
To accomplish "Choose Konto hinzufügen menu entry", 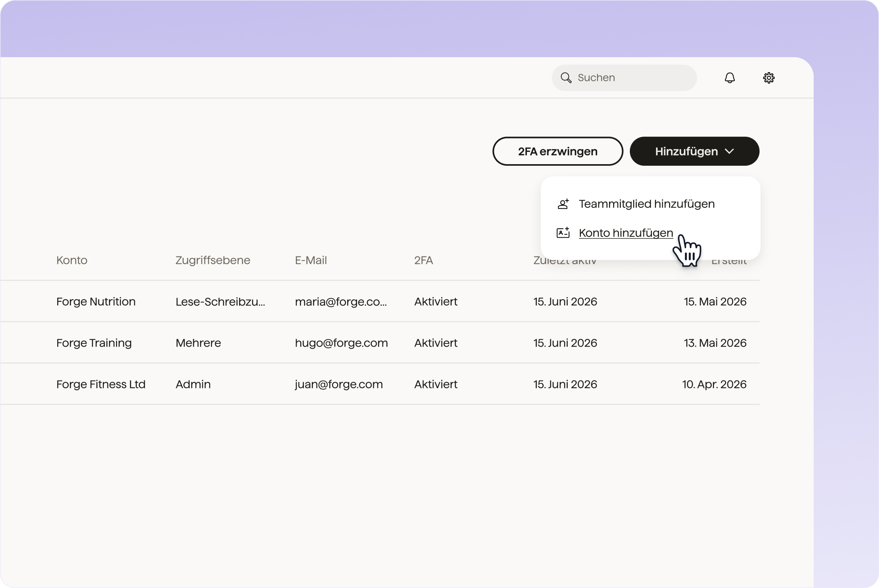I will click(626, 233).
